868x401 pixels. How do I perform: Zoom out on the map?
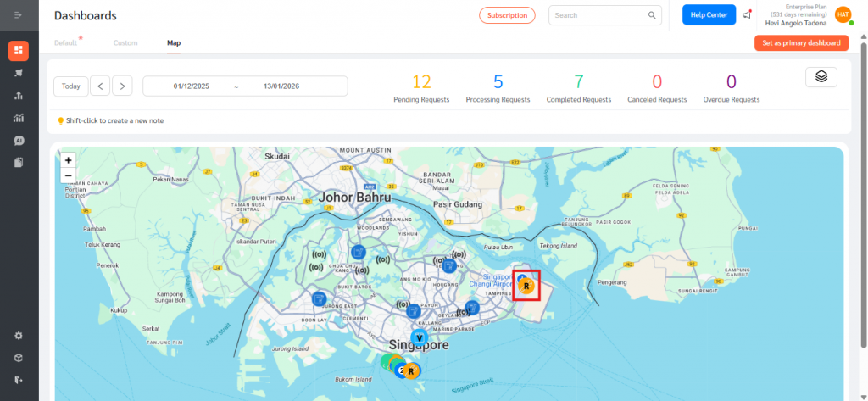pyautogui.click(x=69, y=175)
